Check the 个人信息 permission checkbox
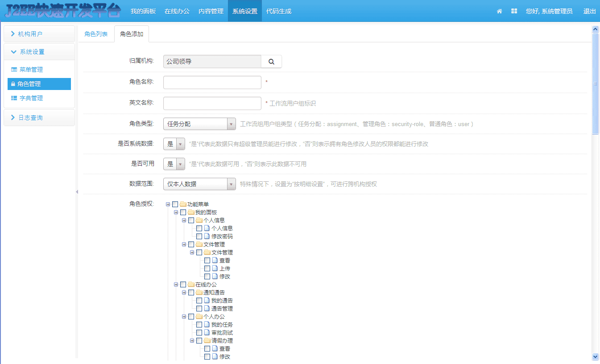 (x=199, y=228)
